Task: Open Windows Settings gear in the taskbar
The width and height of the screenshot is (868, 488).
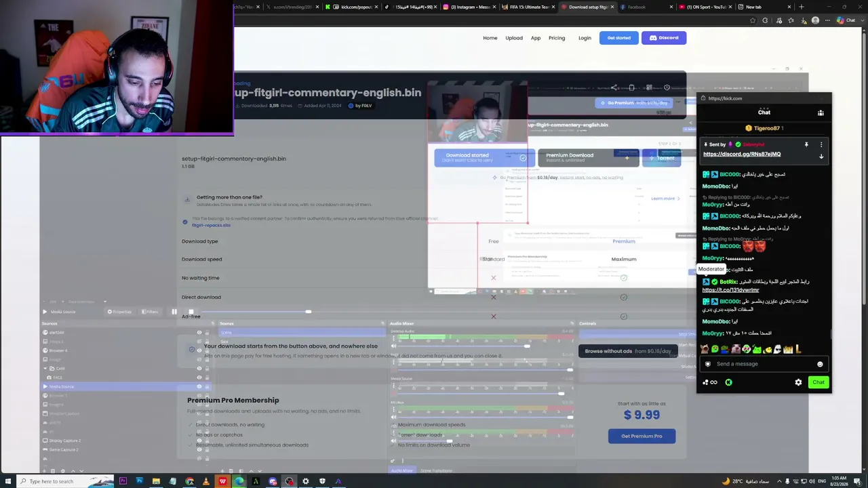Action: click(305, 481)
